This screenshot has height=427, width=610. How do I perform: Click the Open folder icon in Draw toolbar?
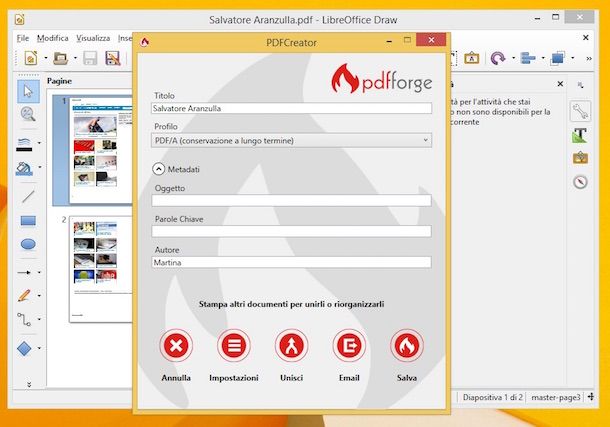pos(60,58)
